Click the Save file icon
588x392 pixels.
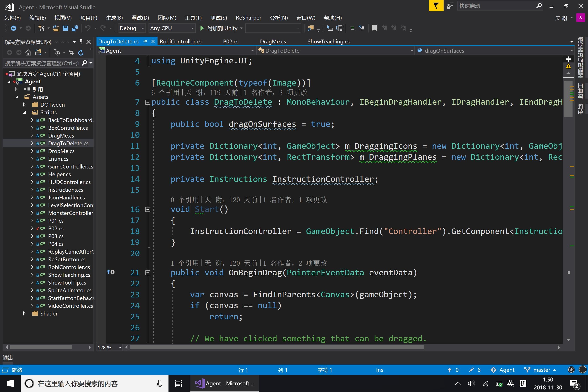66,28
